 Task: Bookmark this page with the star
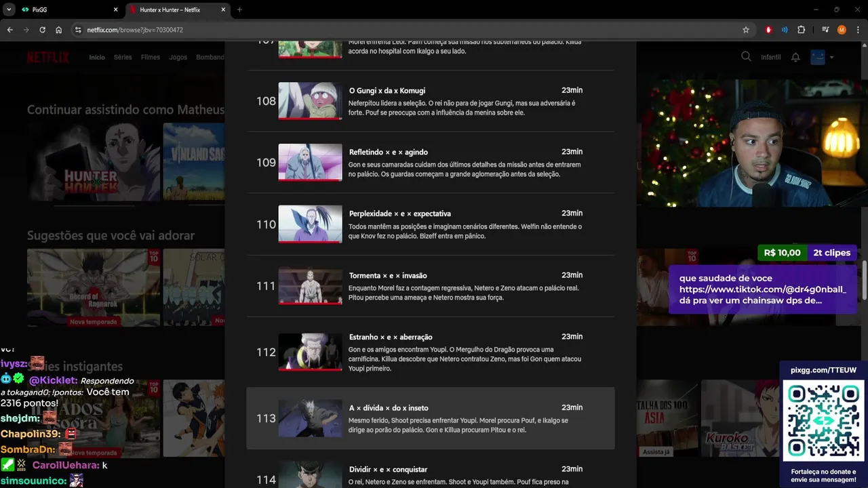coord(746,30)
